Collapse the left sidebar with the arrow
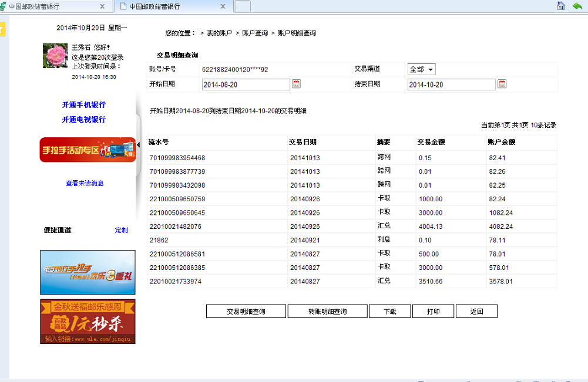588x382 pixels. point(138,144)
